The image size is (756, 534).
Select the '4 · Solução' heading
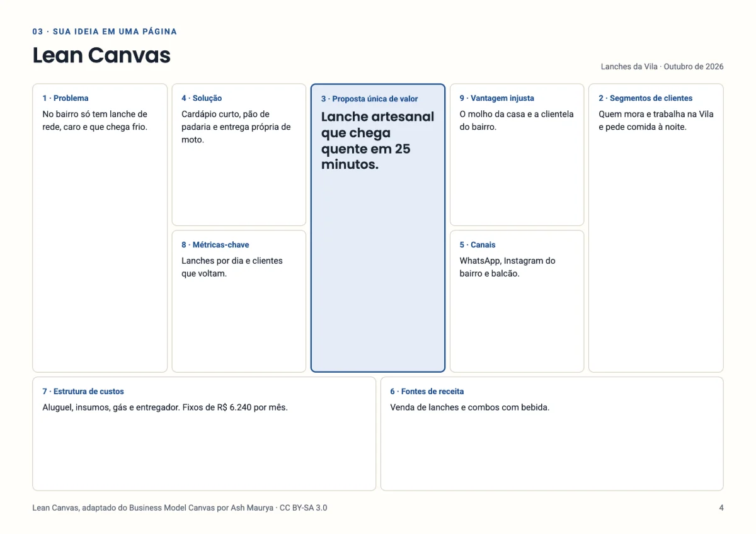202,98
